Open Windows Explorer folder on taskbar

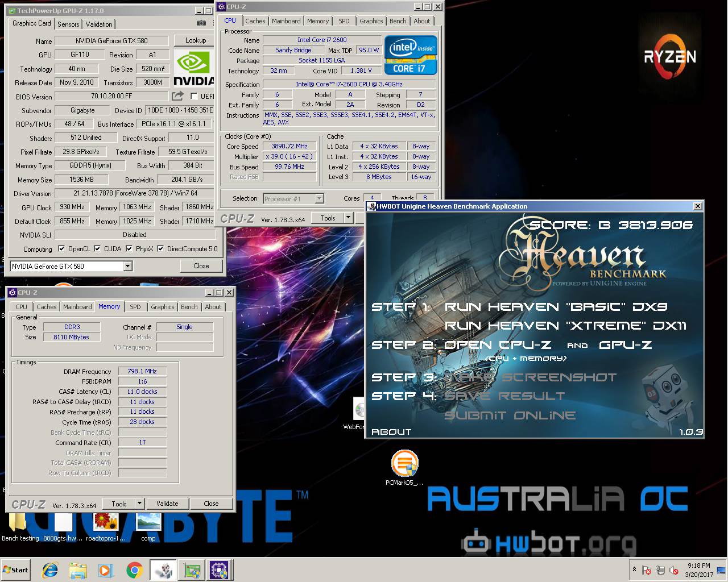(78, 570)
